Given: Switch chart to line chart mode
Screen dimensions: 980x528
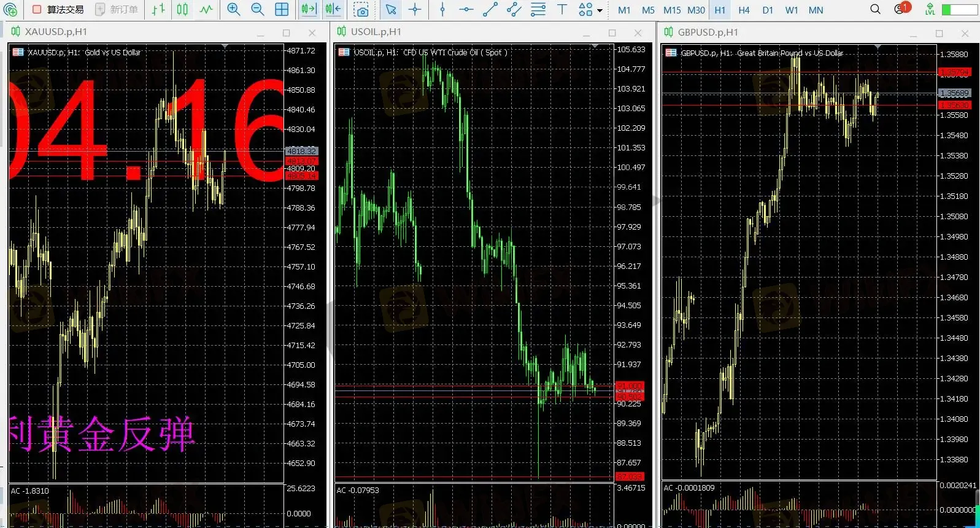Looking at the screenshot, I should [207, 9].
